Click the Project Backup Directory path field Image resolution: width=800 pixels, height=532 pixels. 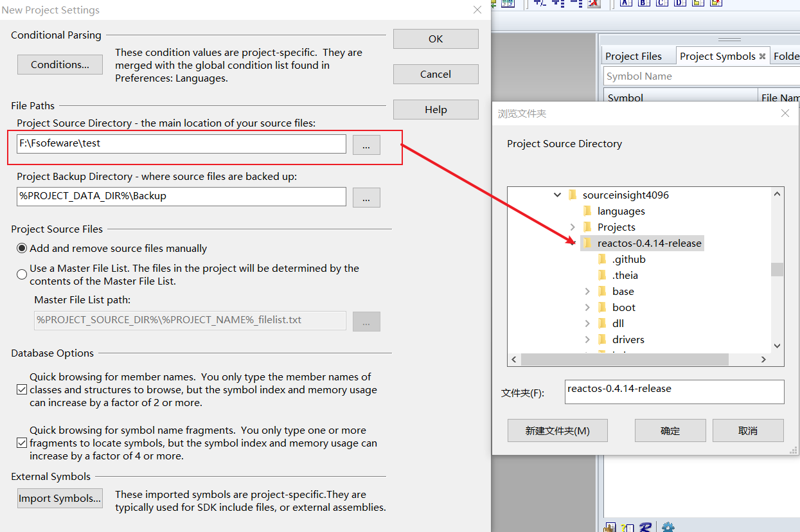tap(181, 197)
